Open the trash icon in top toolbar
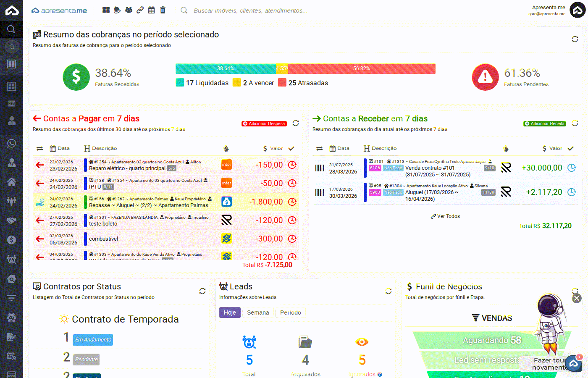Viewport: 588px width, 378px height. [x=163, y=10]
